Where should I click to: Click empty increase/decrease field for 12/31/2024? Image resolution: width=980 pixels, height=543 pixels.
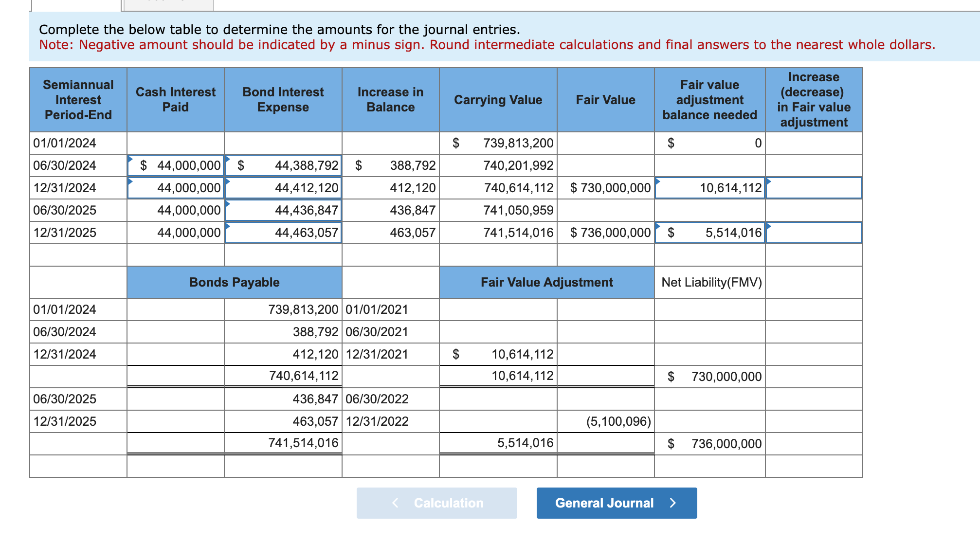[x=814, y=188]
